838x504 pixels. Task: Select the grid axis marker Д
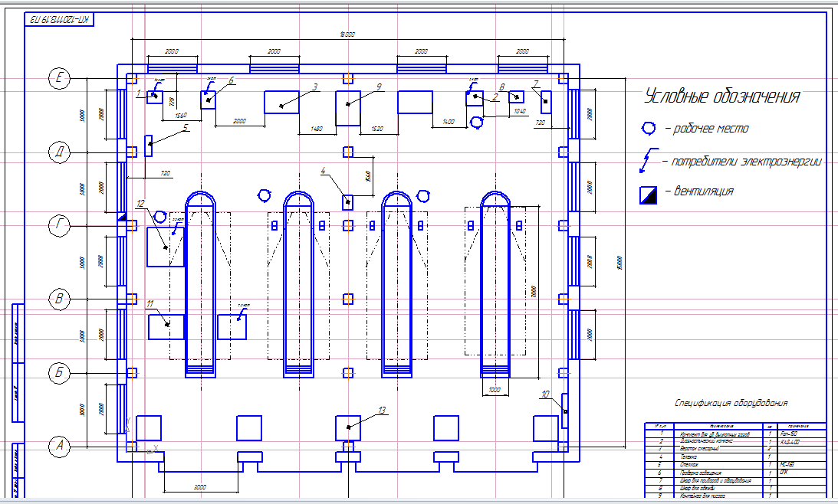pos(59,152)
